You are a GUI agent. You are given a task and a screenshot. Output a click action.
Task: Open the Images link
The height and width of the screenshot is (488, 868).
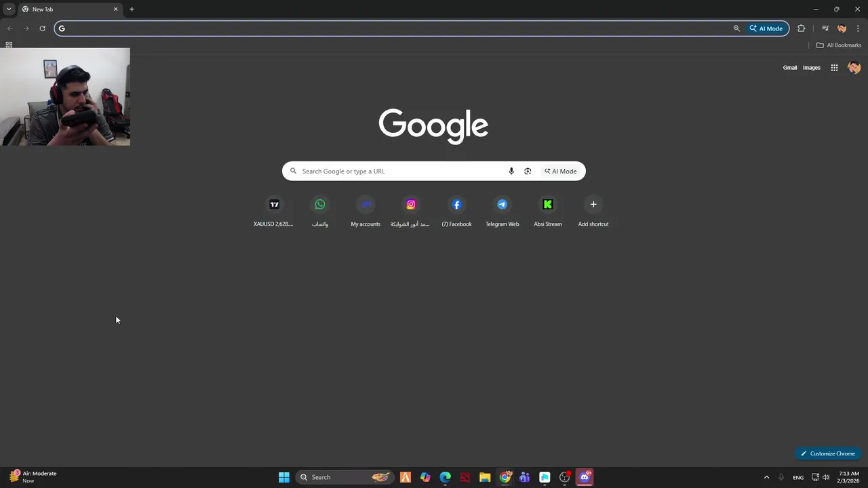coord(812,68)
